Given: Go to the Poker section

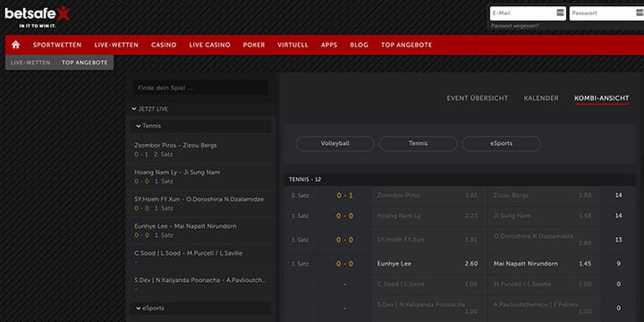Looking at the screenshot, I should pos(254,46).
